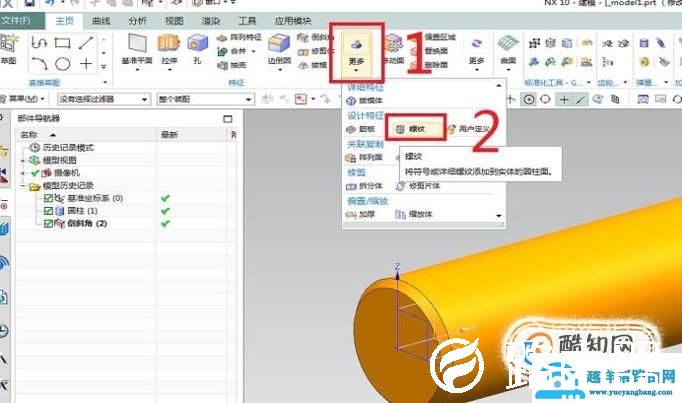Image resolution: width=682 pixels, height=403 pixels.
Task: Expand the 合并 dropdown arrow
Action: [x=254, y=51]
